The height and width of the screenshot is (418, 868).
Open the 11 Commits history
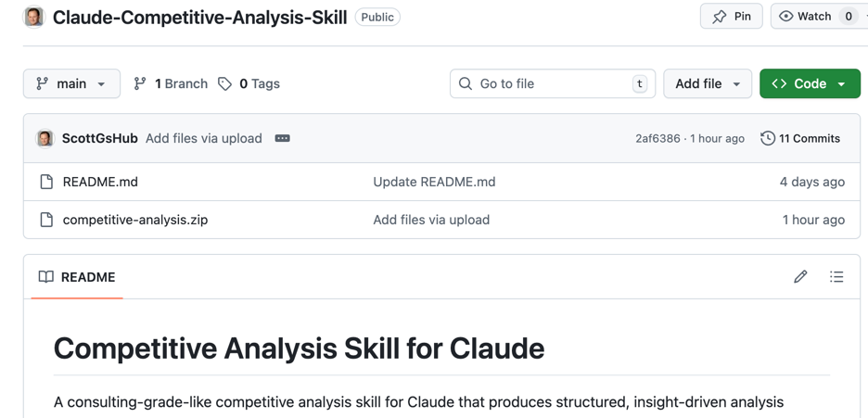[x=800, y=138]
